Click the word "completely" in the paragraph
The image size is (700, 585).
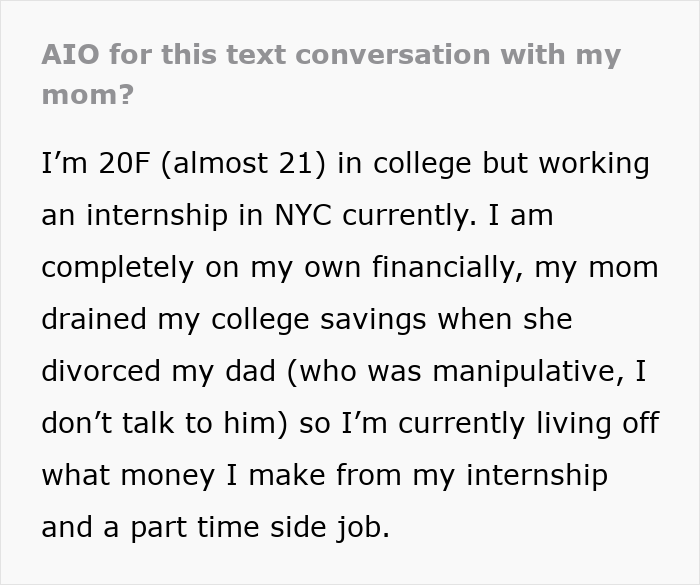(116, 267)
